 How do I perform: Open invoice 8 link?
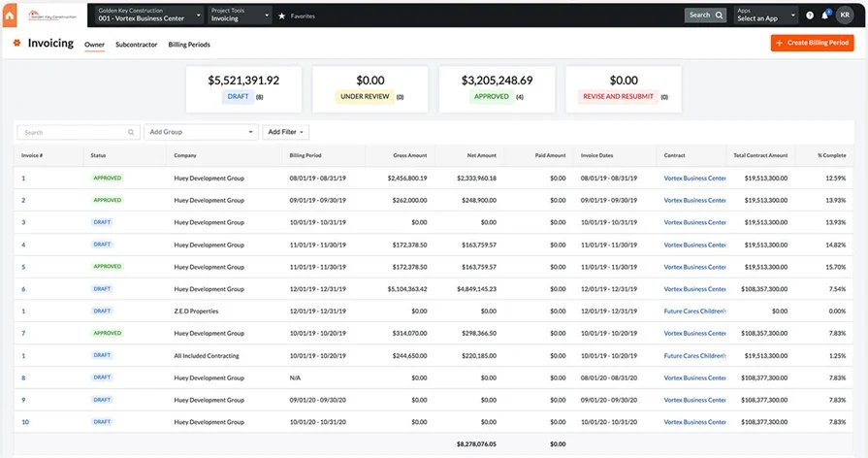pyautogui.click(x=23, y=377)
